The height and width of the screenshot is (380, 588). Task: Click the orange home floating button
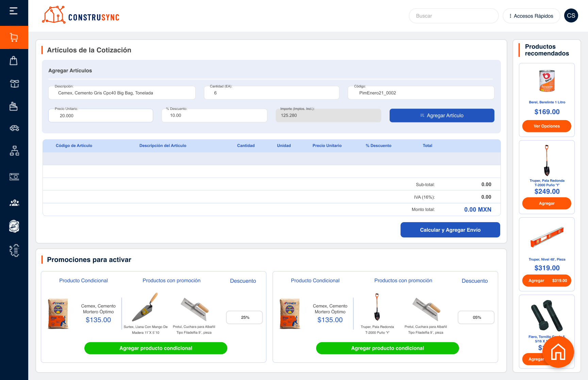coord(558,352)
